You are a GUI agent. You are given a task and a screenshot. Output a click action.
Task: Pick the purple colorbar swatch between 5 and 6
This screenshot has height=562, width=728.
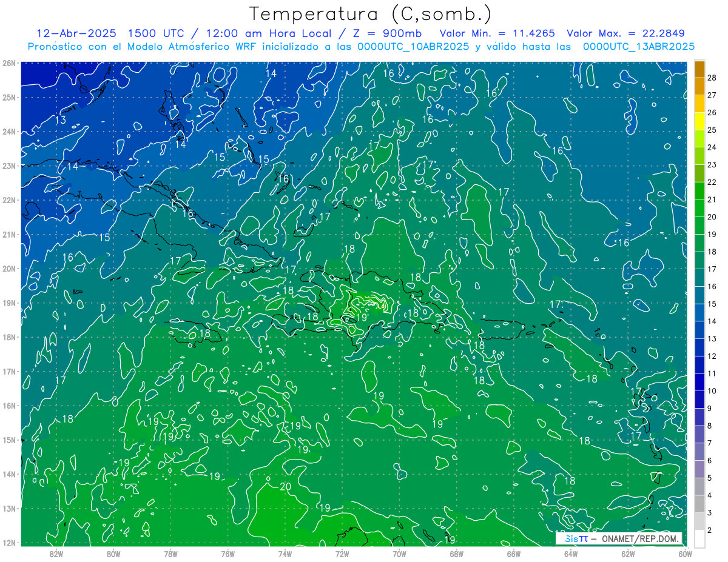tap(699, 469)
